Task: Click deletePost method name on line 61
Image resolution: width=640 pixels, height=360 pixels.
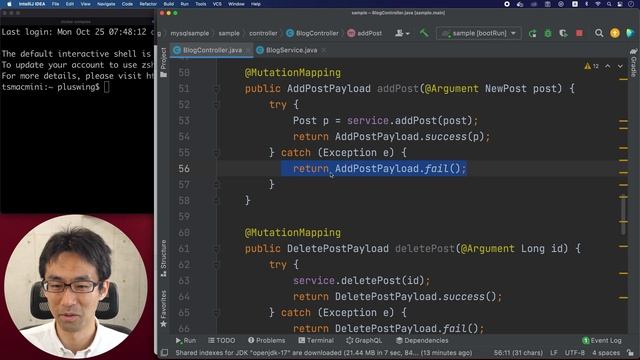Action: pyautogui.click(x=424, y=249)
